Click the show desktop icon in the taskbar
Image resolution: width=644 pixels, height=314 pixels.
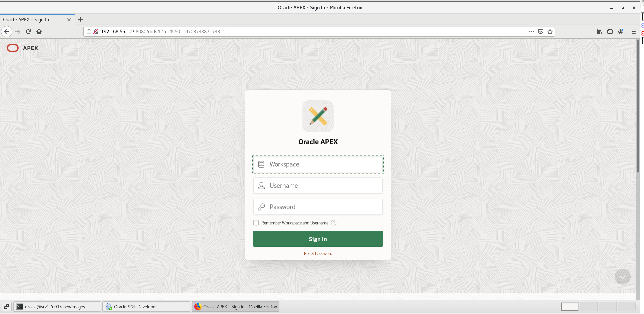point(6,307)
